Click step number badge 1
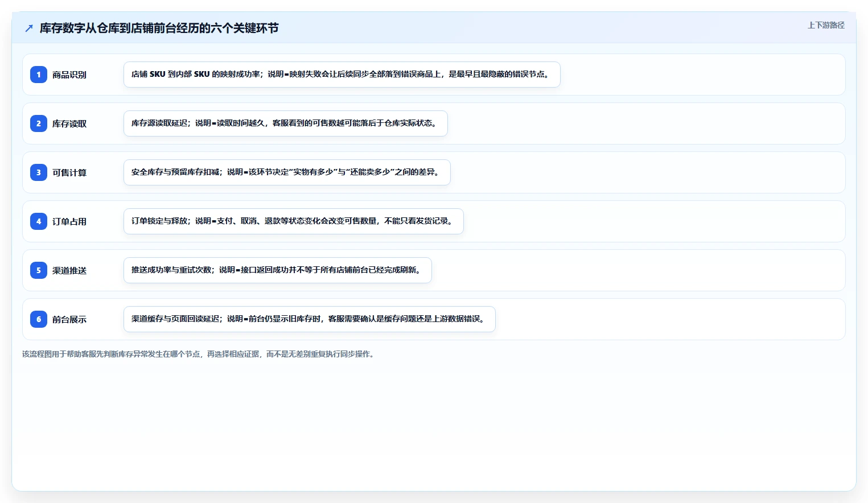Screen dimensions: 868x503 (39, 75)
